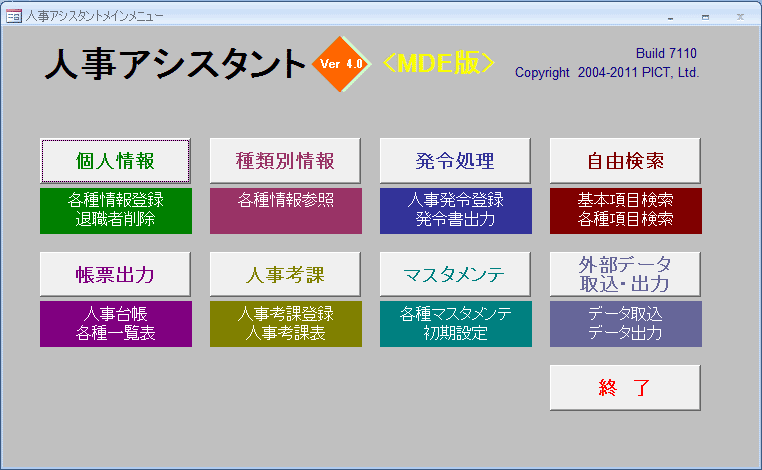Click the orange Ver 4.0 diamond badge
The width and height of the screenshot is (762, 470).
click(x=342, y=64)
